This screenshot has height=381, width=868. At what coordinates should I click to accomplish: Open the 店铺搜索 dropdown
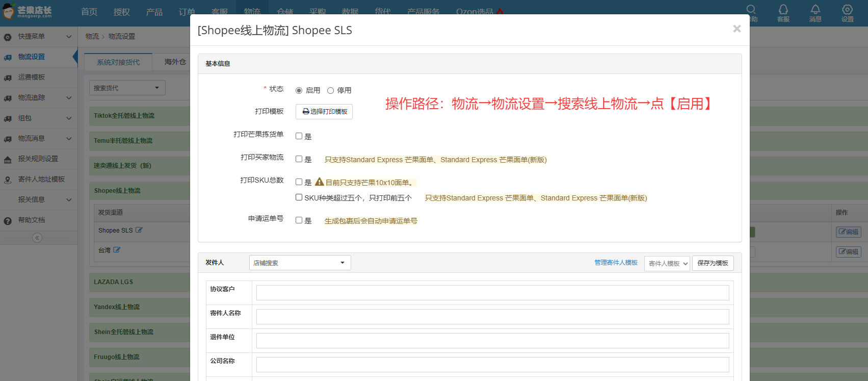(300, 263)
